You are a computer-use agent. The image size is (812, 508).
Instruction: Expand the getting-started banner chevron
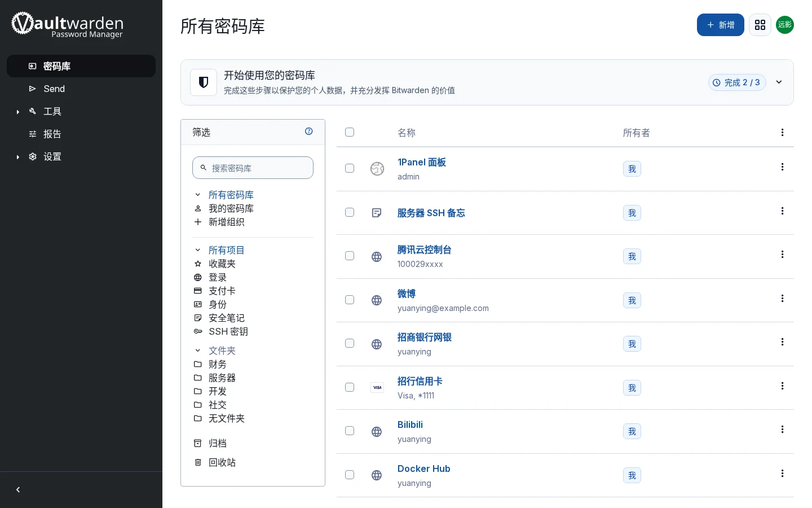[x=779, y=82]
